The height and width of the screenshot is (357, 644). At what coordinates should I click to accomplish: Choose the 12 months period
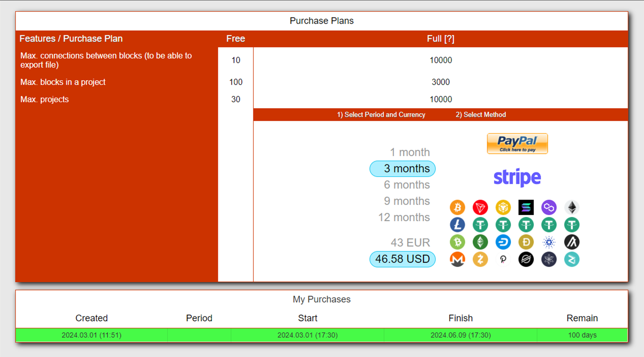pos(404,217)
